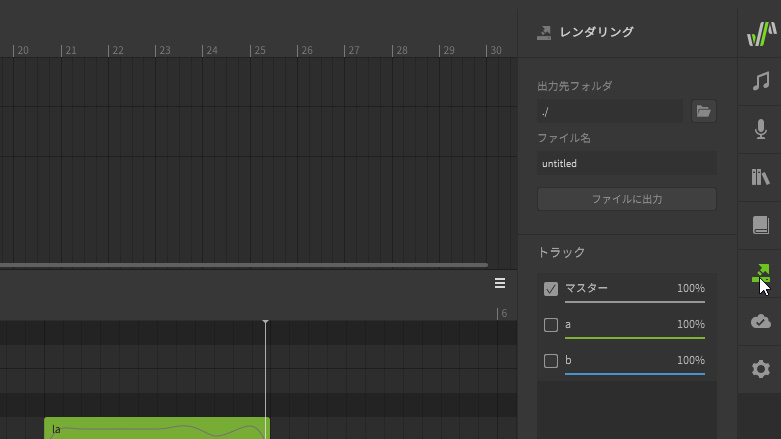The height and width of the screenshot is (439, 781).
Task: Click the Synthesizer V logo icon
Action: 760,33
